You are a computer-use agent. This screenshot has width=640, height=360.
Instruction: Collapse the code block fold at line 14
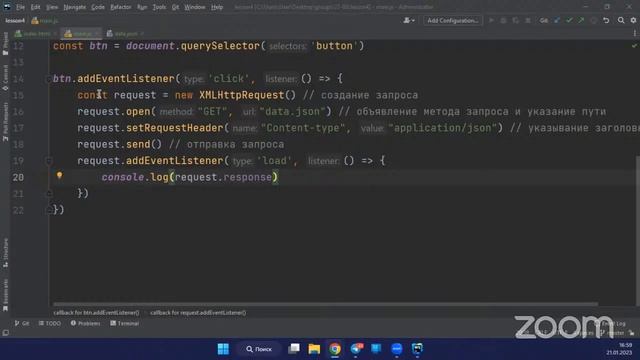[x=49, y=79]
